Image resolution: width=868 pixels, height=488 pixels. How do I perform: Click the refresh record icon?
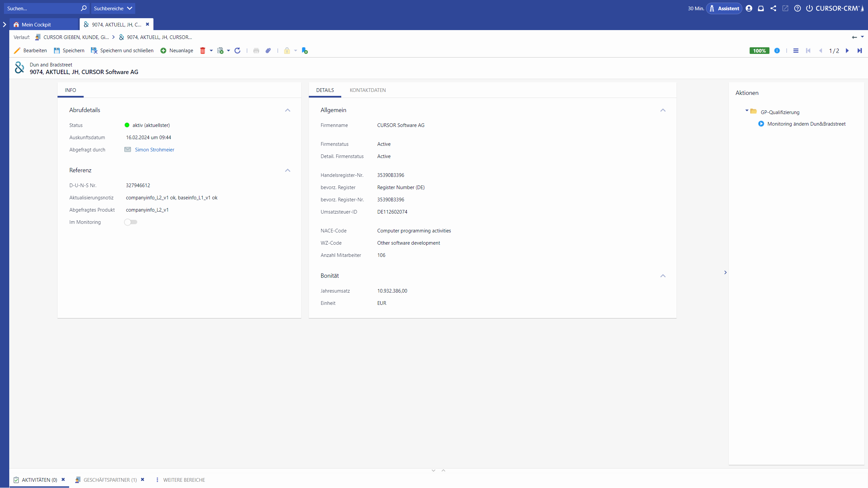click(237, 51)
